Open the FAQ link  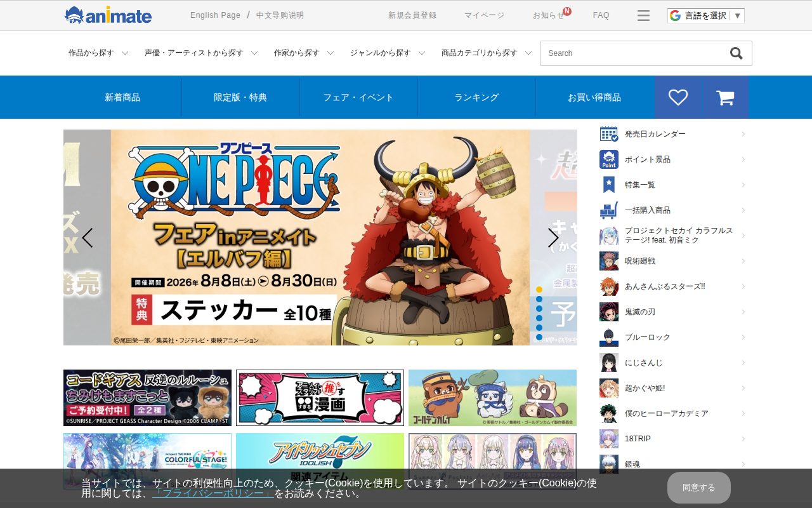(x=601, y=15)
